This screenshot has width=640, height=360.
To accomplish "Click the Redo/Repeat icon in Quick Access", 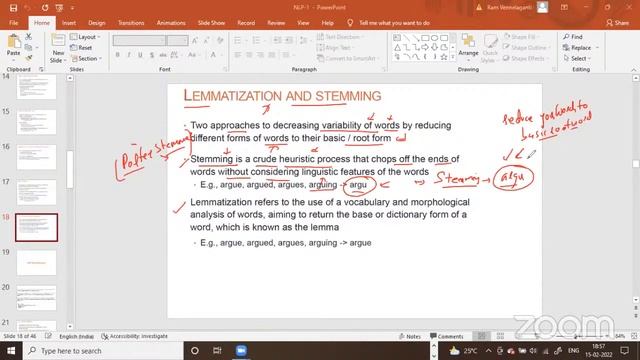I will pos(44,8).
